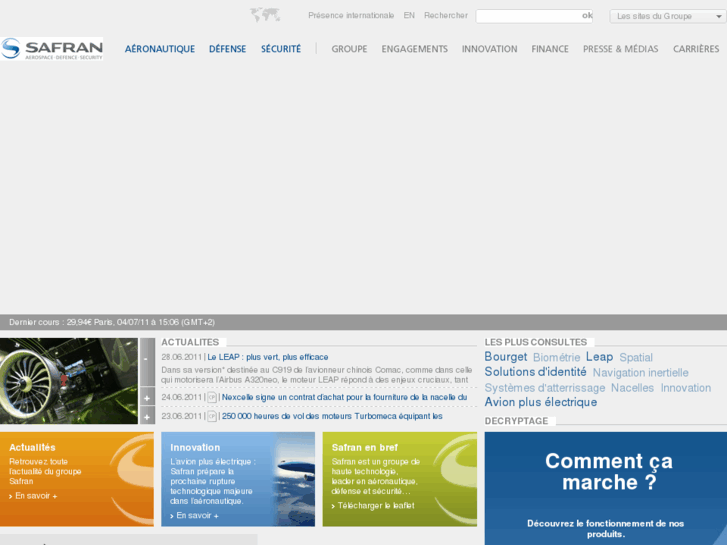The image size is (727, 545).
Task: Open the Engagements menu
Action: (x=415, y=49)
